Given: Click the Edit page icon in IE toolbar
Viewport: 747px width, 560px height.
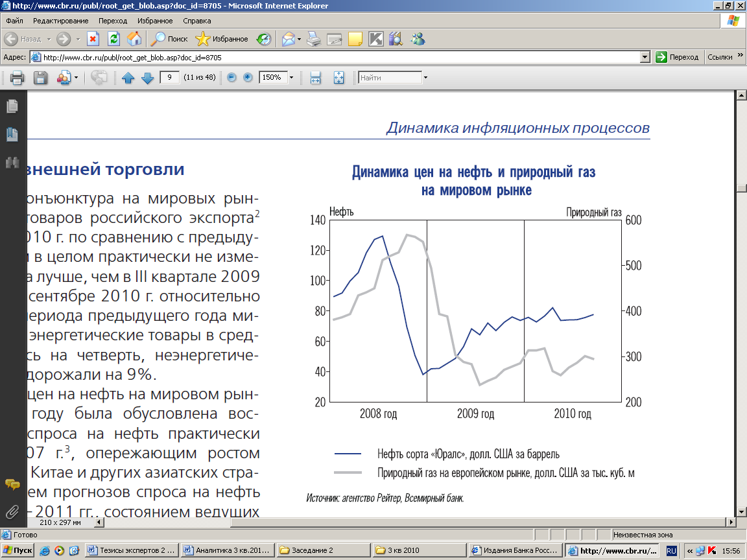Looking at the screenshot, I should (x=335, y=39).
